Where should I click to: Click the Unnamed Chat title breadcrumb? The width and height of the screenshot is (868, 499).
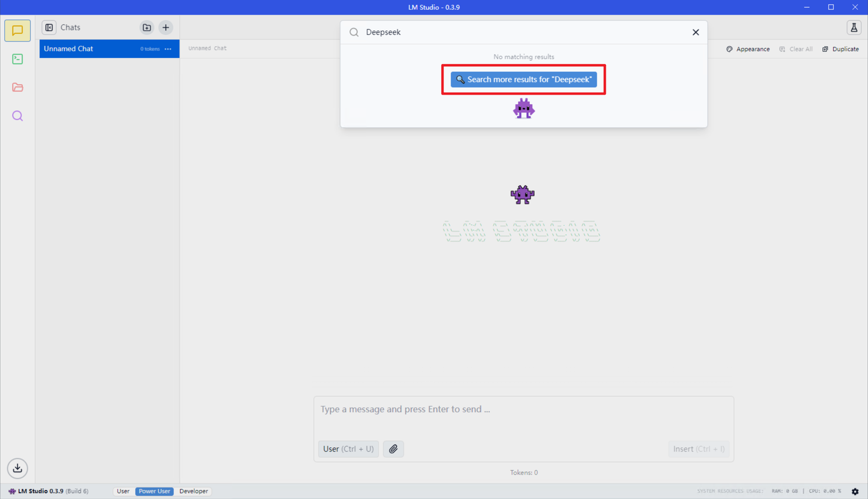point(207,48)
